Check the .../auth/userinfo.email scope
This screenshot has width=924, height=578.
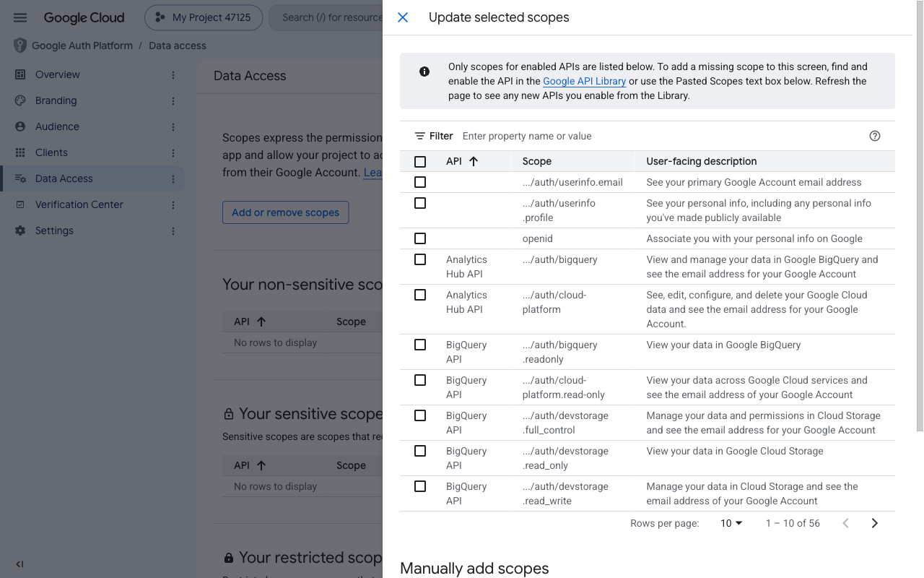420,182
